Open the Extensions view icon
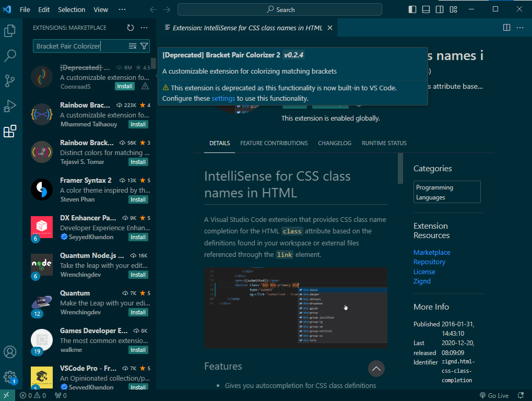Image resolution: width=532 pixels, height=401 pixels. pyautogui.click(x=10, y=131)
